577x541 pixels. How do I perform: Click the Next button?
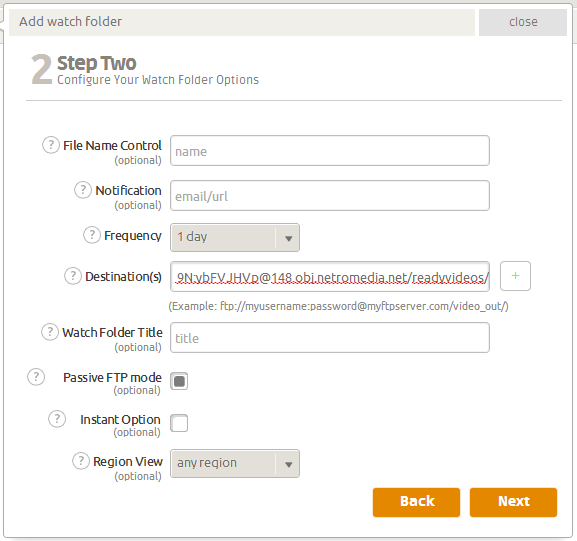click(x=513, y=502)
